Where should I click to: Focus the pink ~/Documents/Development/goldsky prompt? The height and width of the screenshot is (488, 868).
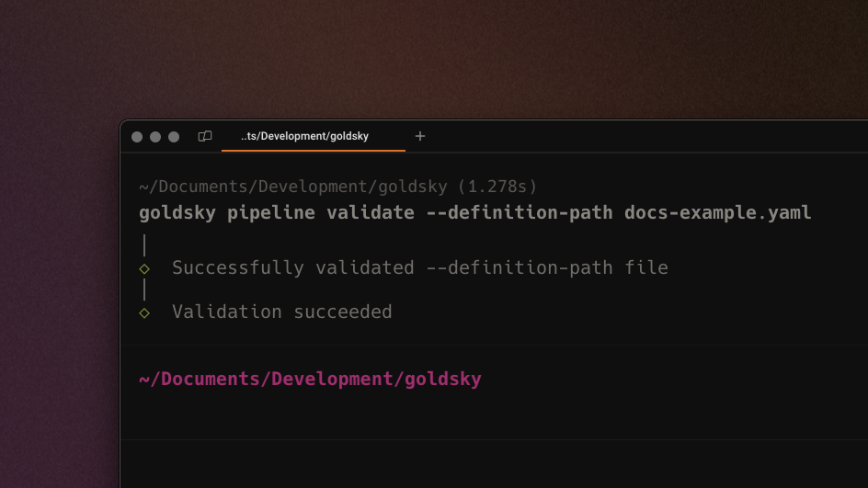[310, 380]
